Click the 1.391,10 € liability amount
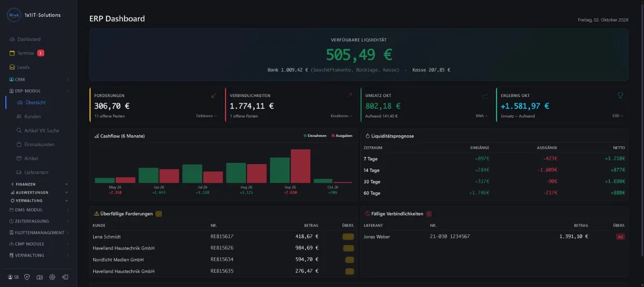The height and width of the screenshot is (287, 644). coord(574,236)
